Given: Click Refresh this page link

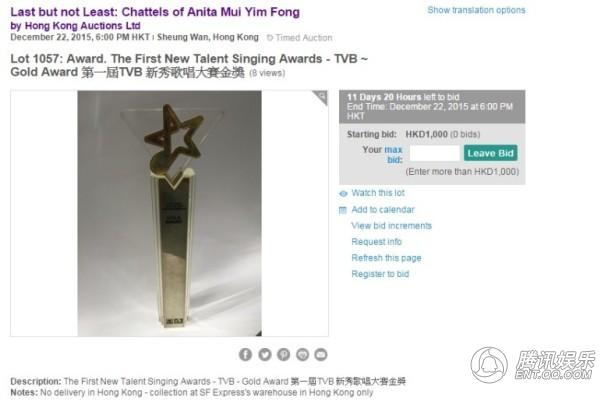Looking at the screenshot, I should point(386,258).
